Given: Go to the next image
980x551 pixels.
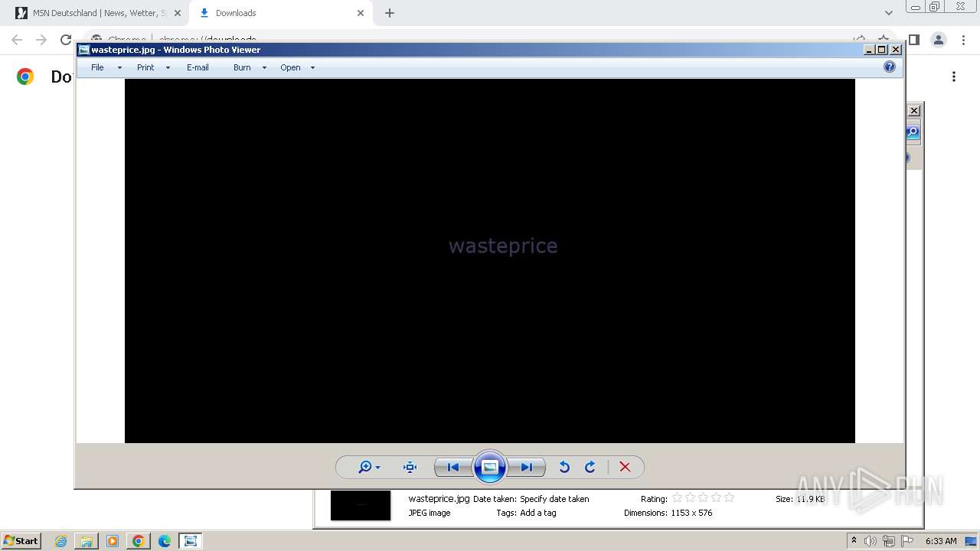Looking at the screenshot, I should tap(527, 467).
